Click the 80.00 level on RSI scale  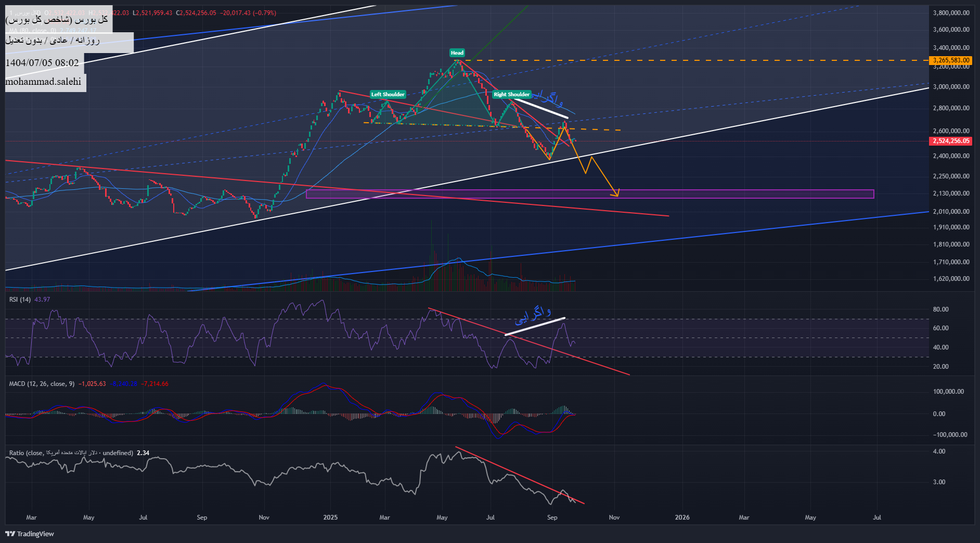tap(940, 309)
